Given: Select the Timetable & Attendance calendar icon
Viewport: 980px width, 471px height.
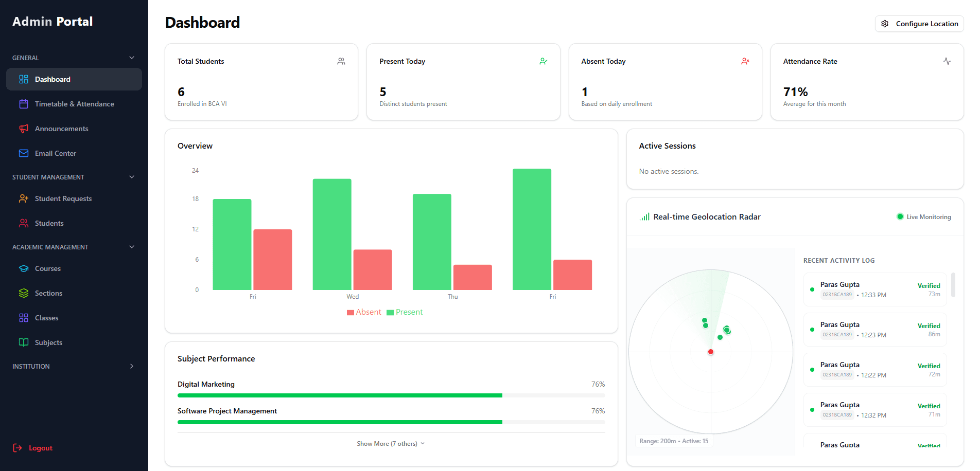Looking at the screenshot, I should (x=24, y=104).
